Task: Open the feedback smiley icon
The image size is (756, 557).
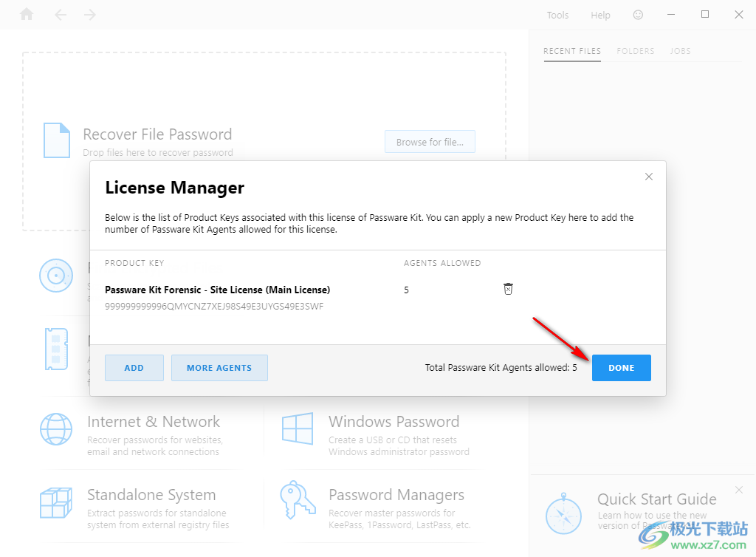Action: point(638,15)
